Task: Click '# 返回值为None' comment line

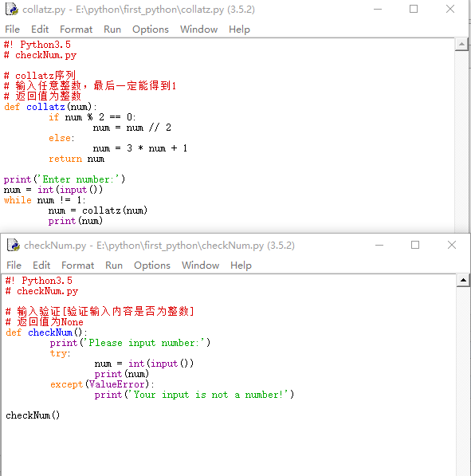Action: point(45,322)
